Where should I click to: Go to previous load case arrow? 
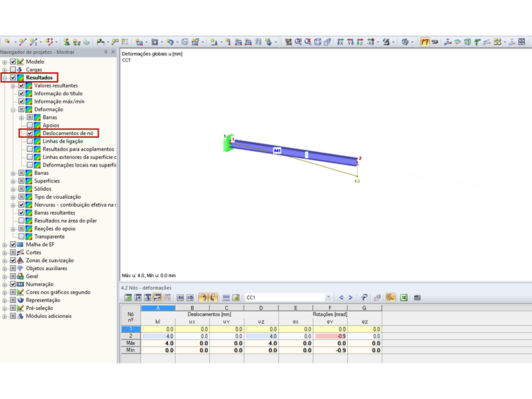click(x=341, y=297)
